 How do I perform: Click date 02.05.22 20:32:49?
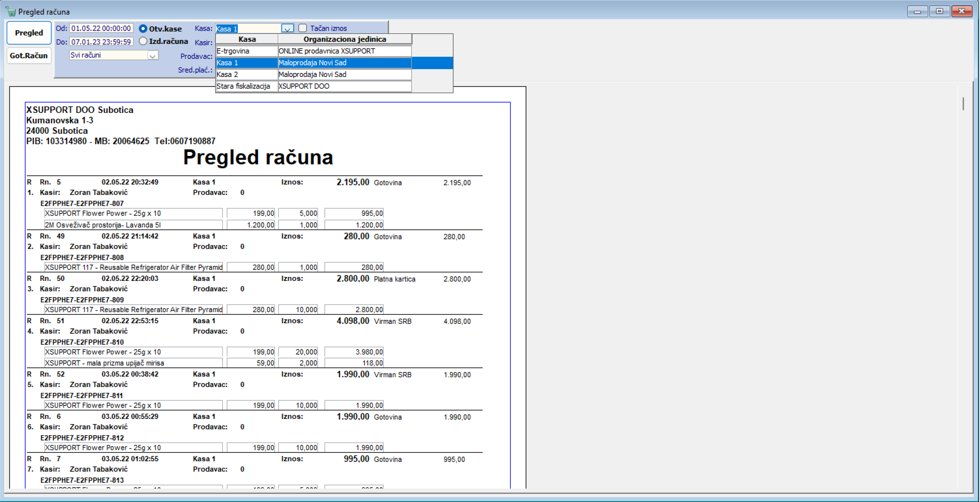(130, 182)
